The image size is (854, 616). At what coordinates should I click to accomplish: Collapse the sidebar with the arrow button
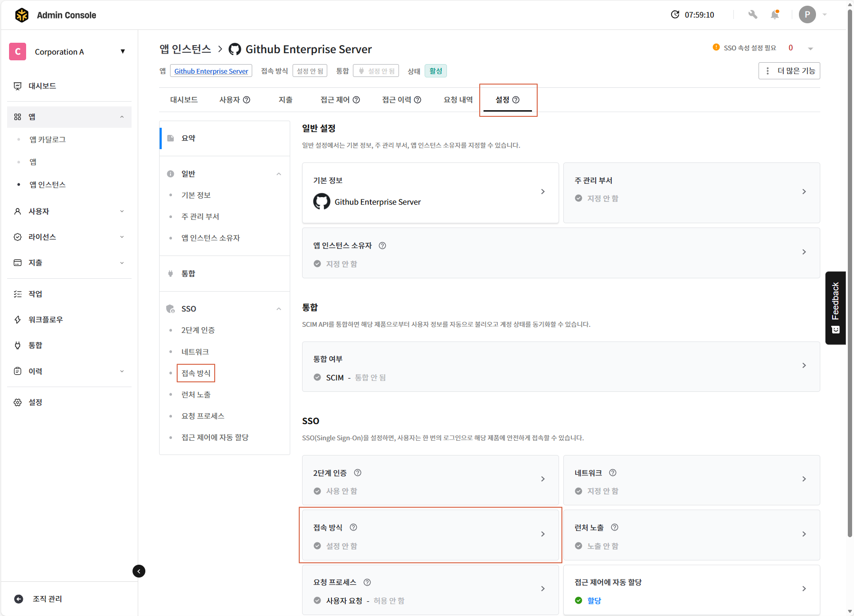(139, 571)
